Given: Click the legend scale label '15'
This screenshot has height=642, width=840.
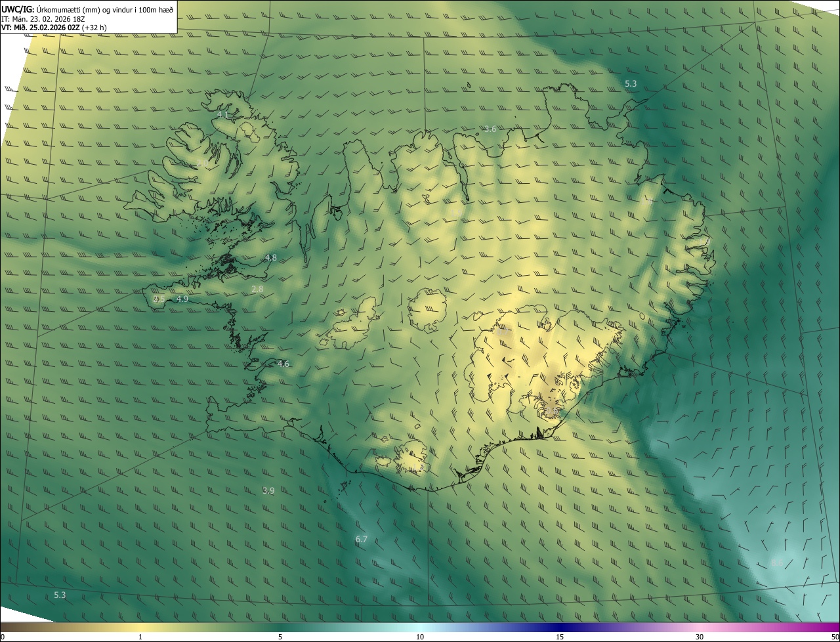Looking at the screenshot, I should click(x=560, y=637).
